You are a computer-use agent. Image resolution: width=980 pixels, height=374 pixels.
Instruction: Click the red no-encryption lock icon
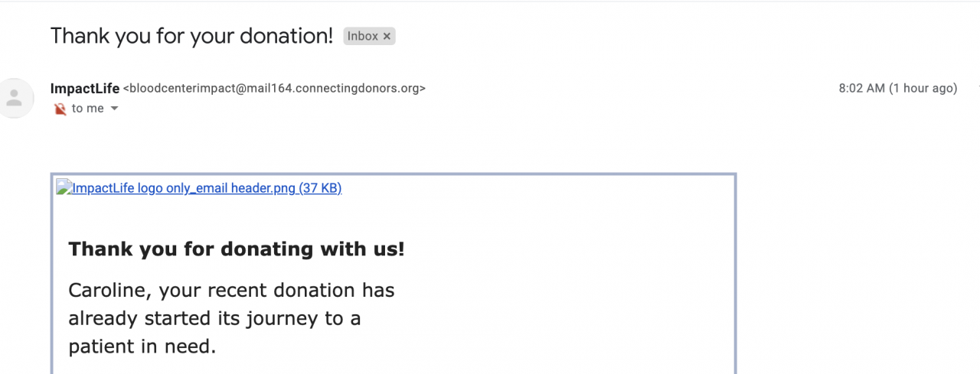pyautogui.click(x=60, y=109)
